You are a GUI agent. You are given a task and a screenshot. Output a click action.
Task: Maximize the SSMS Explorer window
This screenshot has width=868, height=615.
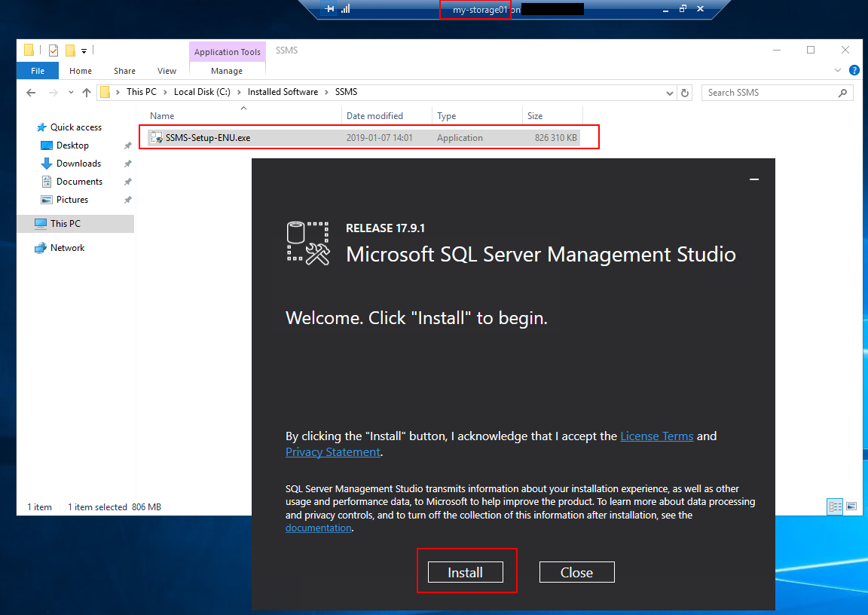[811, 50]
